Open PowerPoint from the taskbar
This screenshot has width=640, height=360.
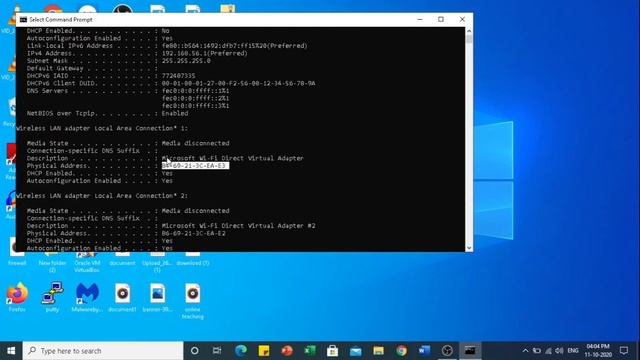287,351
